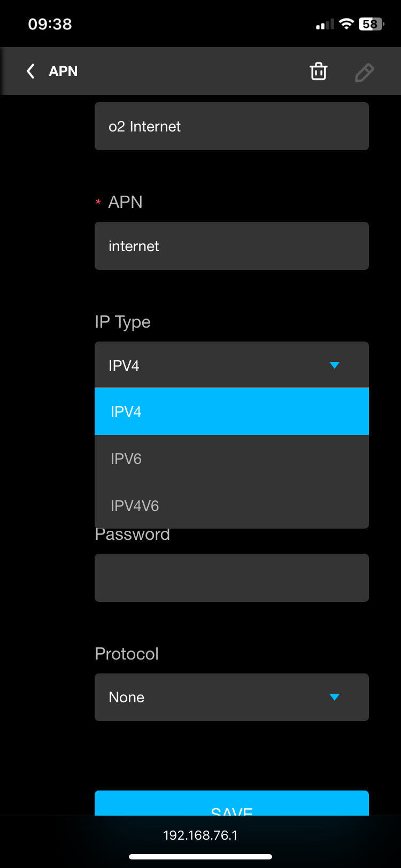Image resolution: width=401 pixels, height=868 pixels.
Task: Collapse the IP Type dropdown arrow
Action: pos(335,365)
